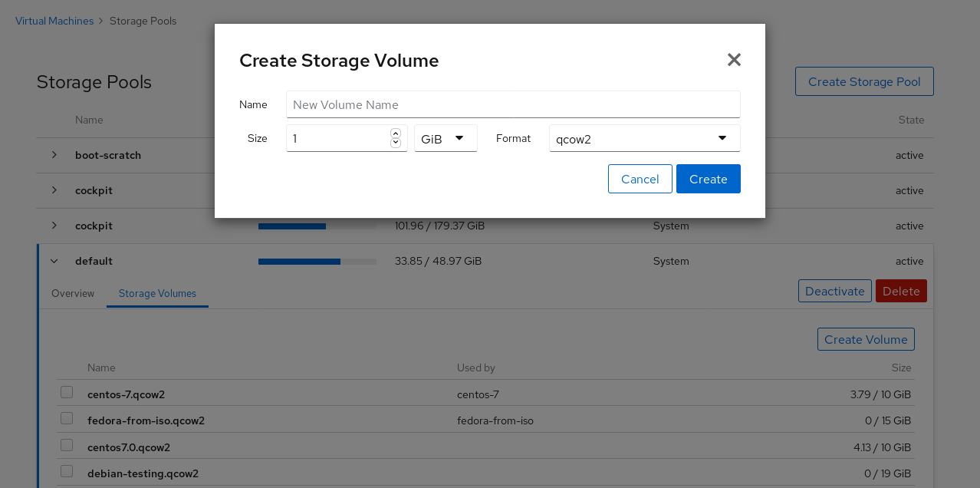Viewport: 980px width, 488px height.
Task: Click the size increment up arrow
Action: (x=396, y=134)
